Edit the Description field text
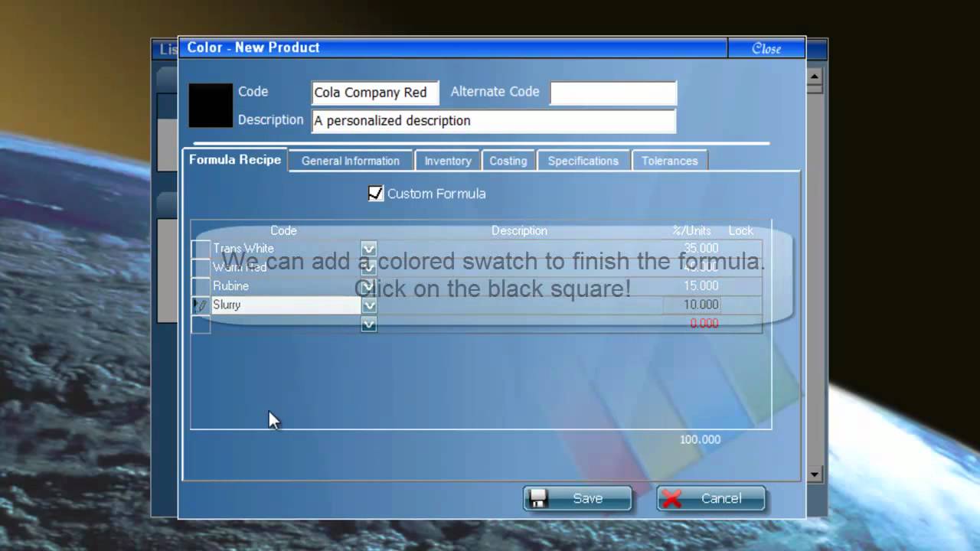This screenshot has width=980, height=551. pyautogui.click(x=494, y=121)
